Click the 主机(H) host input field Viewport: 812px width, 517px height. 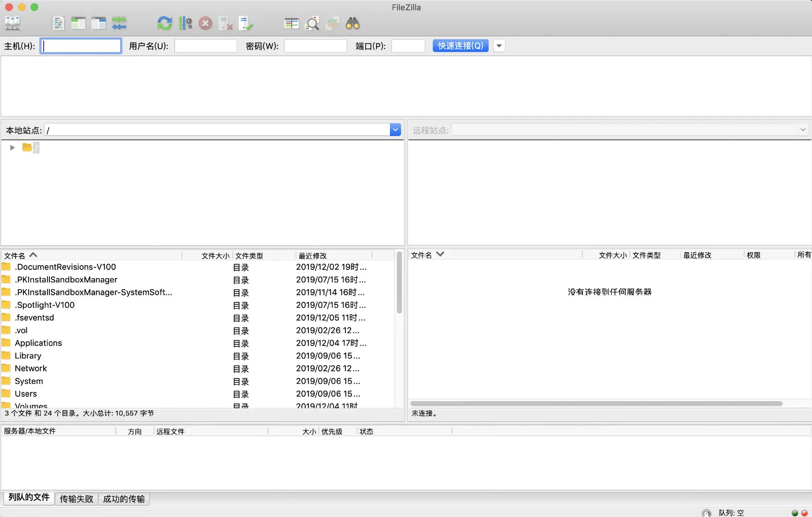click(x=81, y=46)
